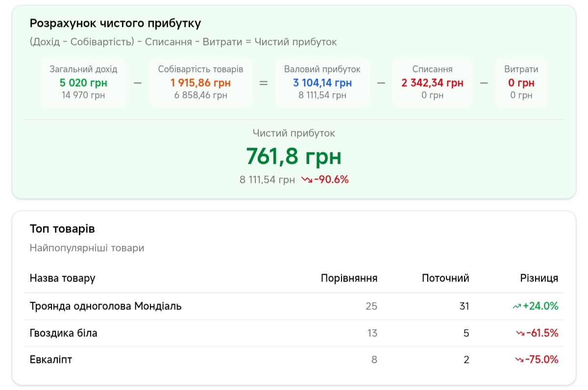
Task: Open the Загальний дохід card
Action: (83, 82)
